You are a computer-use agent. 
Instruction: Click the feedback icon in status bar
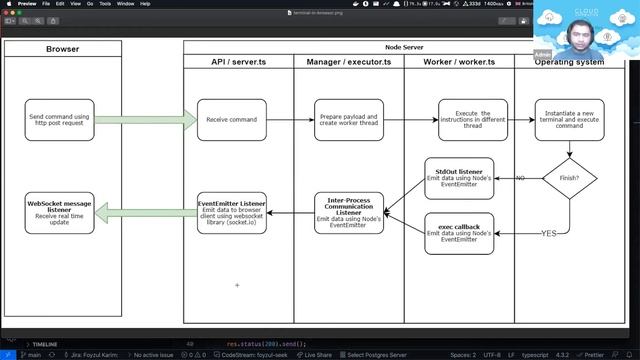pyautogui.click(x=615, y=355)
